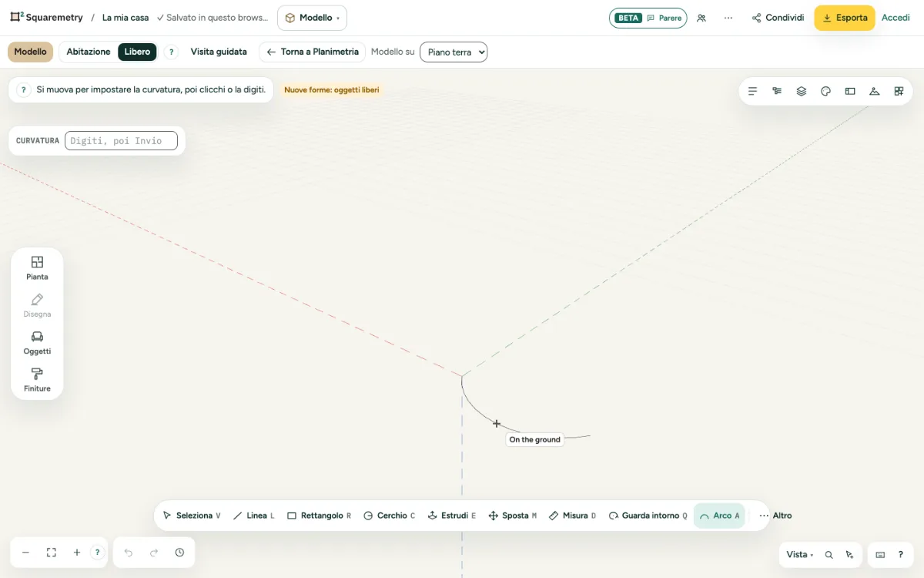
Task: Fit view using the frame icon
Action: click(52, 553)
